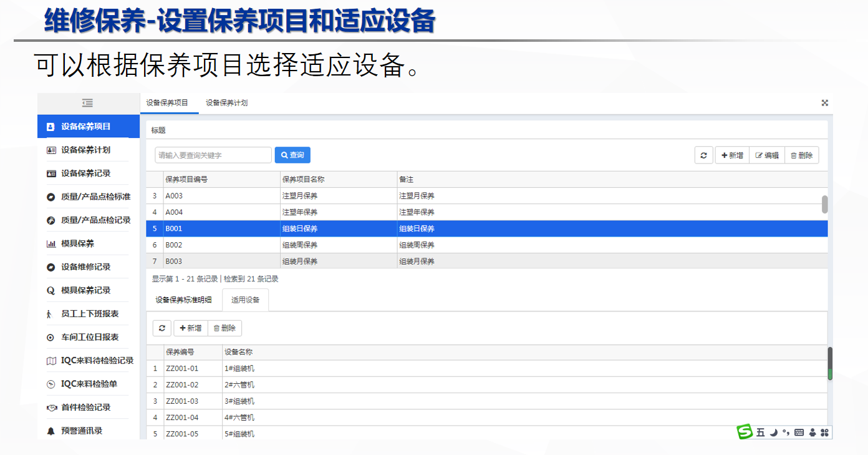Image resolution: width=868 pixels, height=455 pixels.
Task: Select the ZZ001-01 row
Action: [x=487, y=368]
